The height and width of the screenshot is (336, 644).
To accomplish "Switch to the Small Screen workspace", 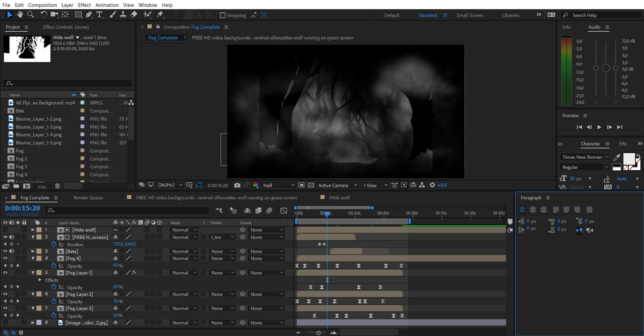I will click(469, 15).
